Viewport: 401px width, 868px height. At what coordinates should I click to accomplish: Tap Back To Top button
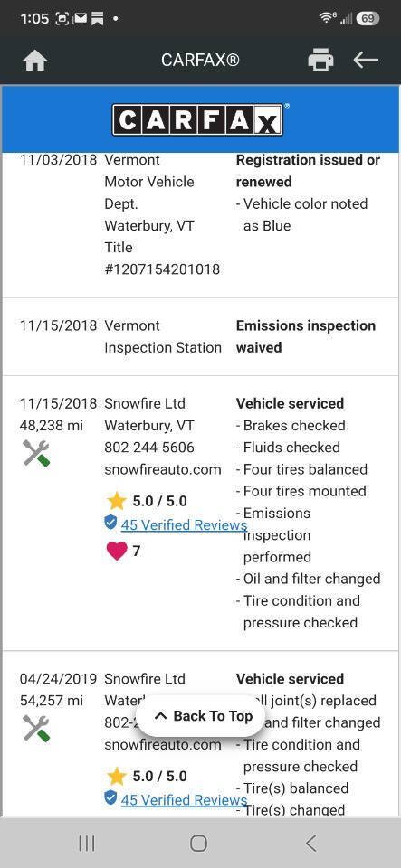coord(204,716)
